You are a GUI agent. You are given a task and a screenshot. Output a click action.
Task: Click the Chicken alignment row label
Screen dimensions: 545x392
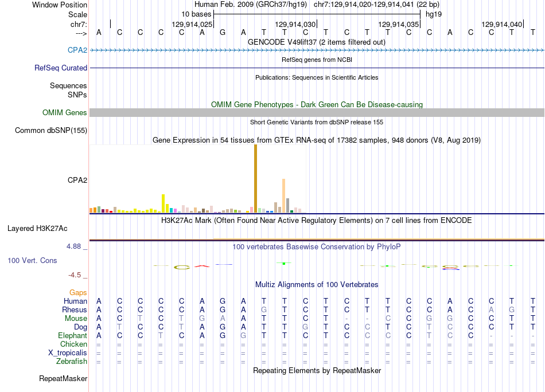click(73, 344)
